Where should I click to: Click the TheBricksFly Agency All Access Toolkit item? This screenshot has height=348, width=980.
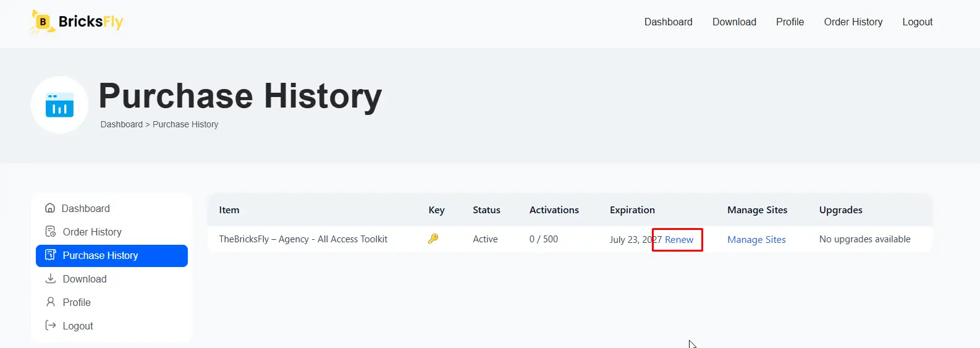click(x=303, y=239)
